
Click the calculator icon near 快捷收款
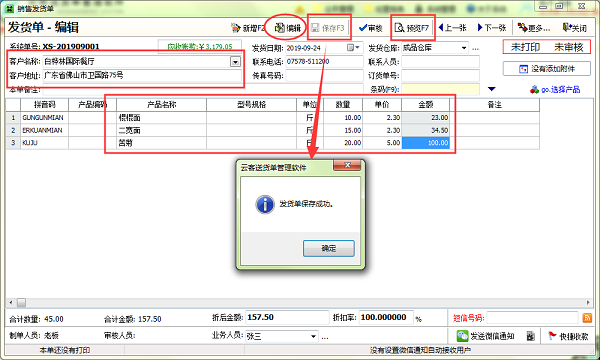click(530, 336)
